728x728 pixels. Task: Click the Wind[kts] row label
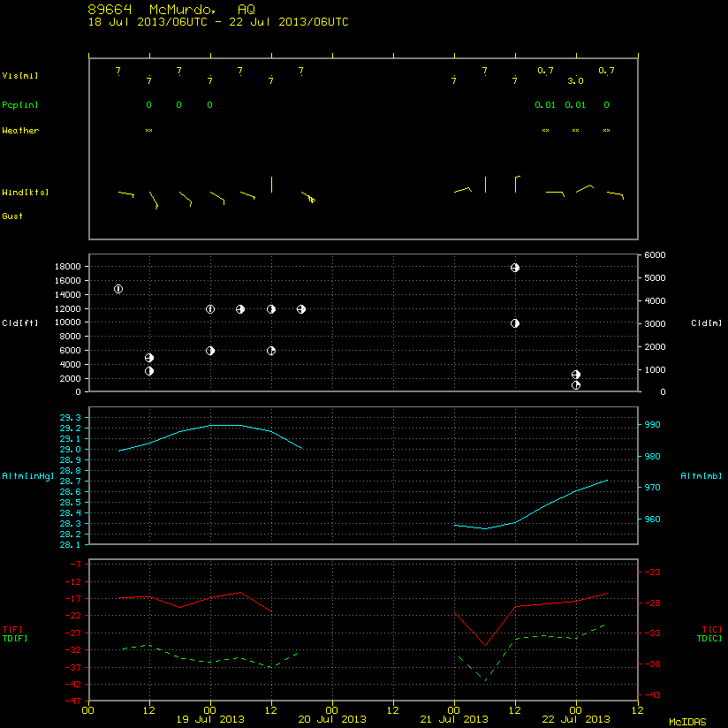[x=25, y=193]
